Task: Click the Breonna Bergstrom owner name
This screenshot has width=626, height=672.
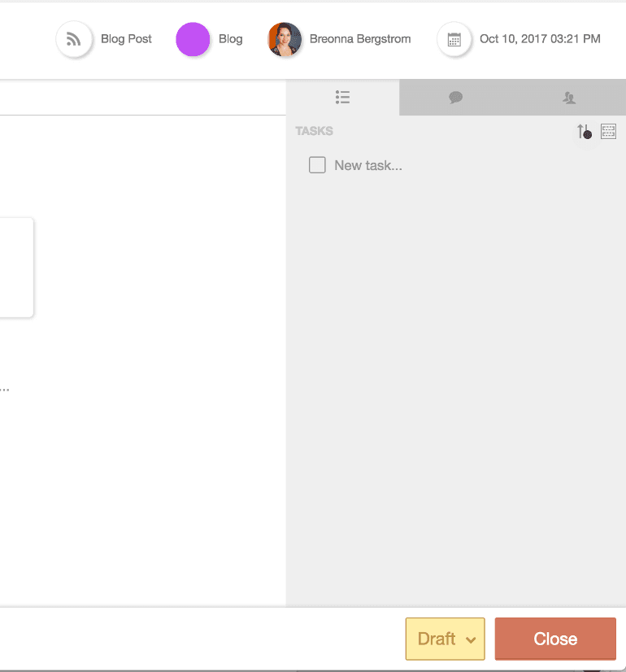Action: pos(360,39)
